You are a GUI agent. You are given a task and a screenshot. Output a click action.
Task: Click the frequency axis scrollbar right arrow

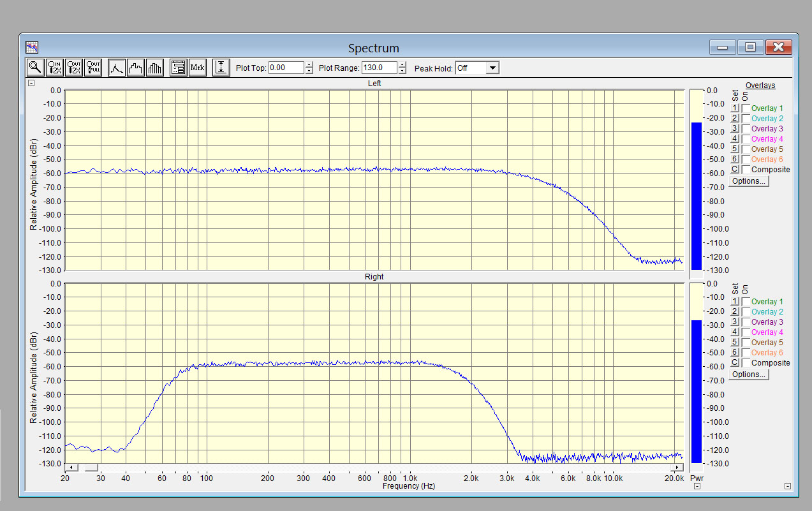pyautogui.click(x=676, y=468)
